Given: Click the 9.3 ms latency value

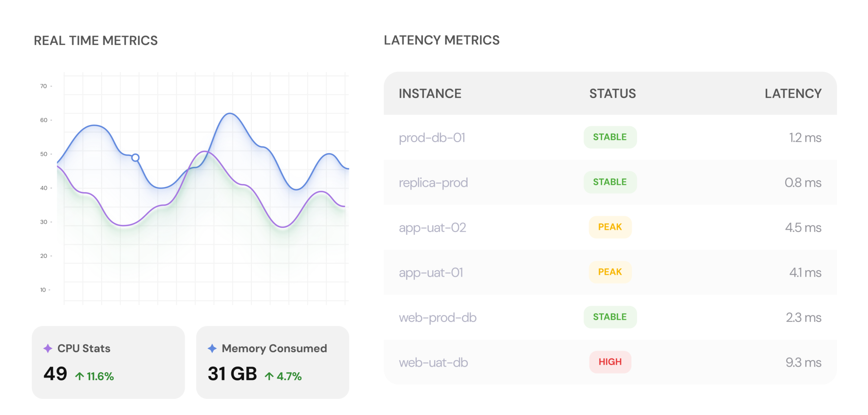Looking at the screenshot, I should point(805,362).
